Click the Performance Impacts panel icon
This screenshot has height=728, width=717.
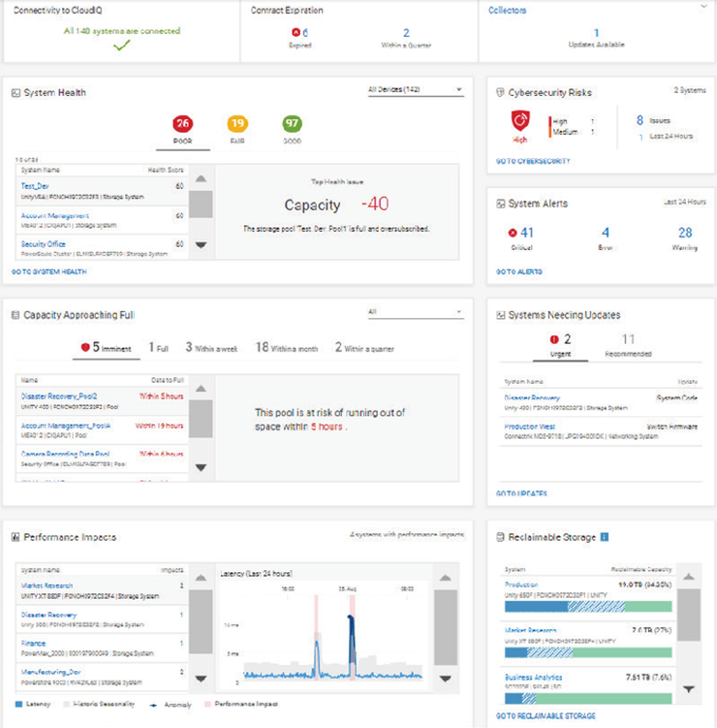16,536
